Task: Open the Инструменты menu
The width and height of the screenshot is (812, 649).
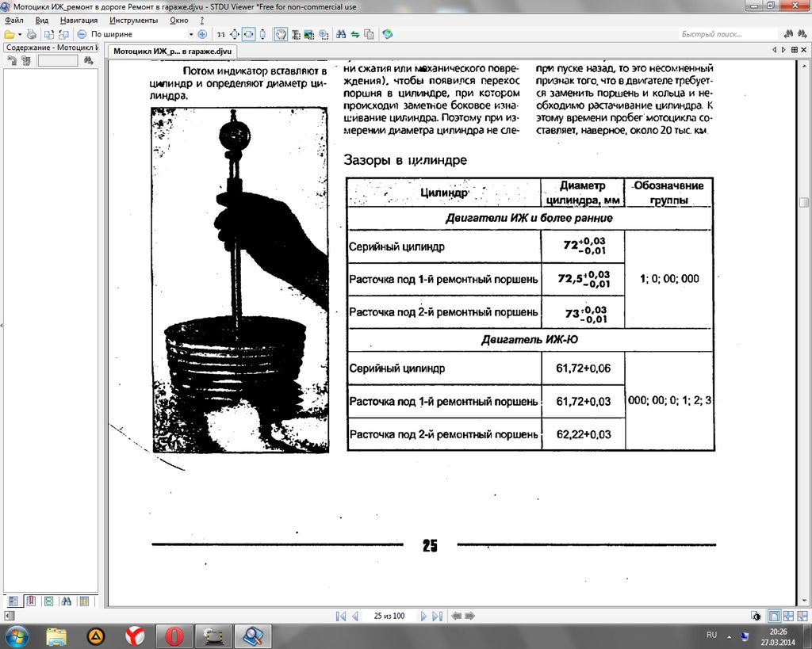Action: coord(134,20)
